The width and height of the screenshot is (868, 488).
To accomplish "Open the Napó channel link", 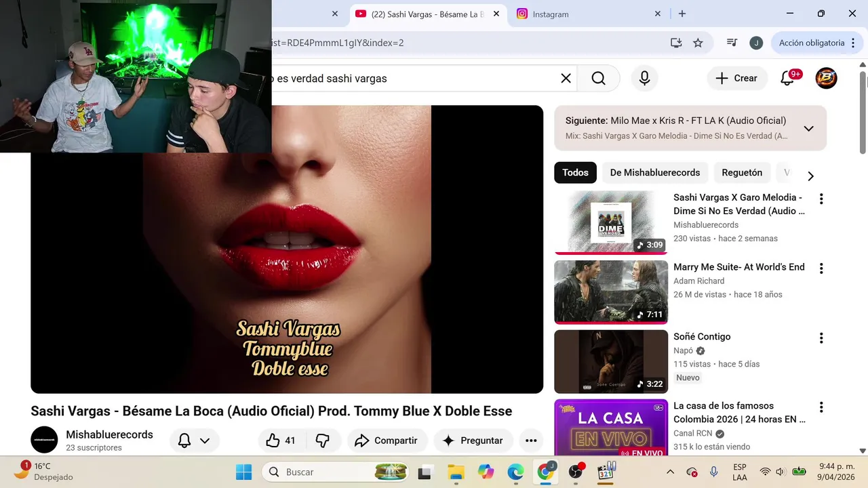I will pyautogui.click(x=683, y=350).
